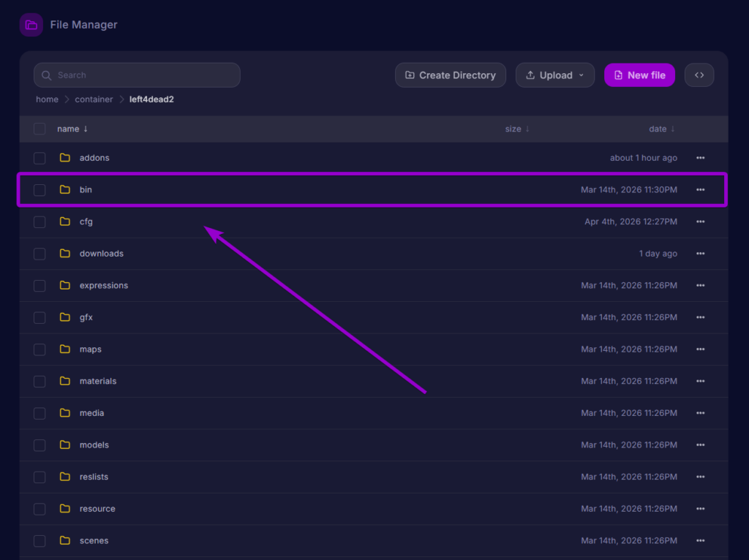Check the box for the bin folder
The height and width of the screenshot is (560, 749).
point(39,190)
